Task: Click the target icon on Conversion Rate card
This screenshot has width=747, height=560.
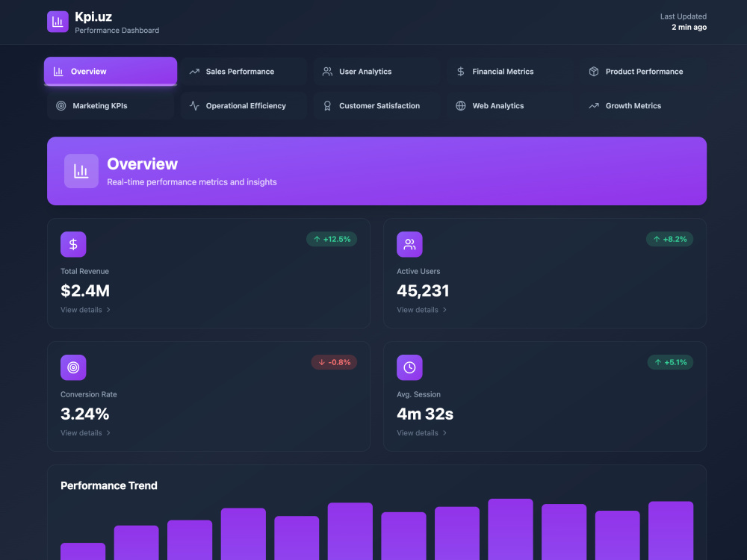Action: coord(73,367)
